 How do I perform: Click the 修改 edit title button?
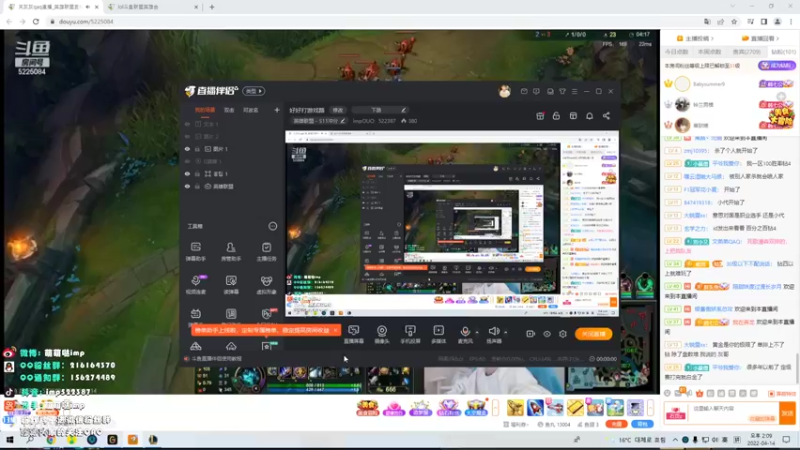tap(338, 110)
